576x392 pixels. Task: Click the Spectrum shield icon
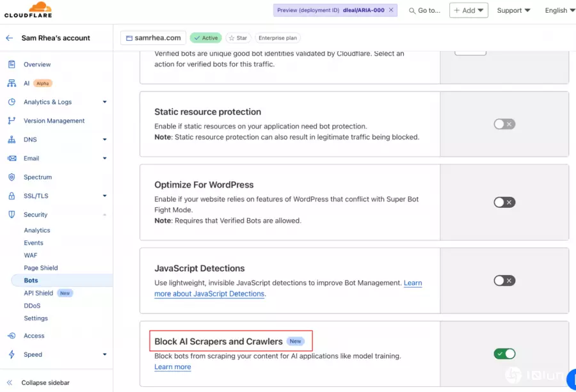[12, 177]
